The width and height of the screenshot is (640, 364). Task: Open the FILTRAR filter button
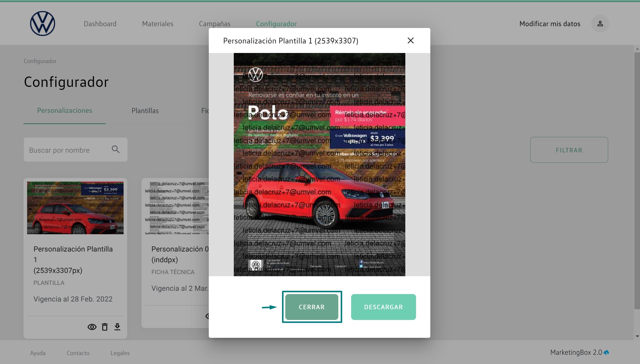tap(569, 150)
